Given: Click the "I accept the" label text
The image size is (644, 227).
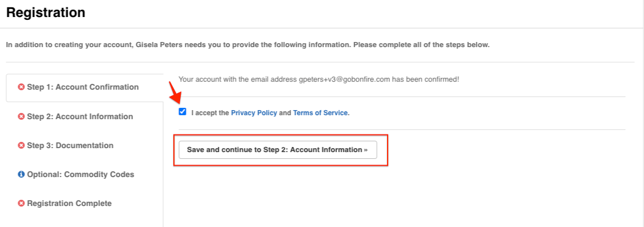Looking at the screenshot, I should tap(210, 113).
